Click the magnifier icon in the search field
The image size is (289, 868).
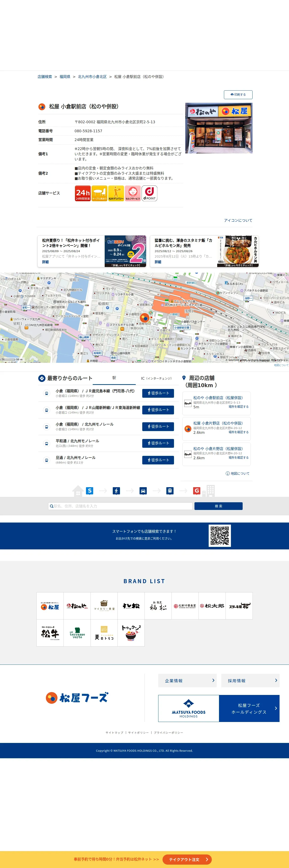click(x=51, y=506)
